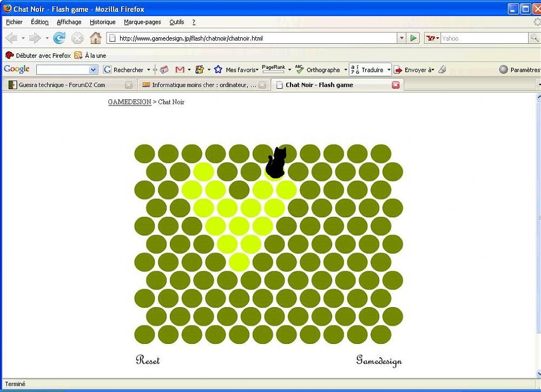Click the black cat on the board
The width and height of the screenshot is (541, 392).
276,162
